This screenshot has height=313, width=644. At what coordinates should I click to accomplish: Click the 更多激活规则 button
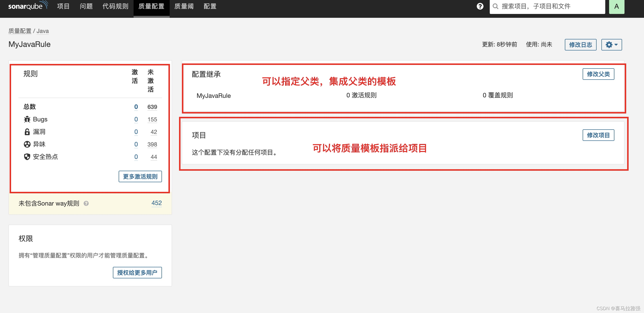coord(140,177)
